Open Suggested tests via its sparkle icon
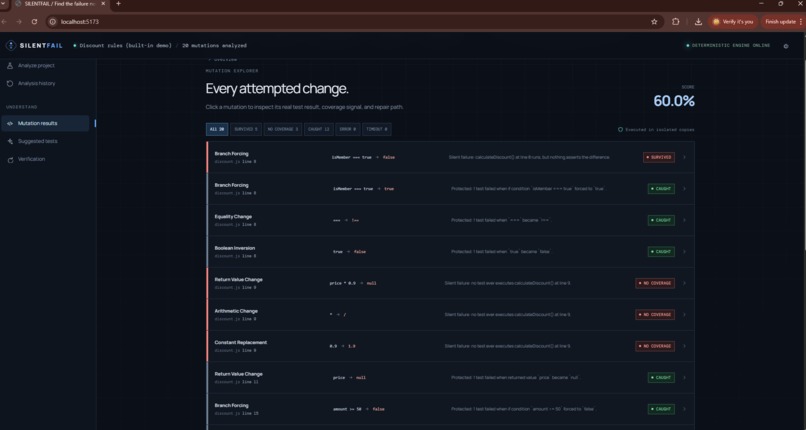 click(10, 141)
